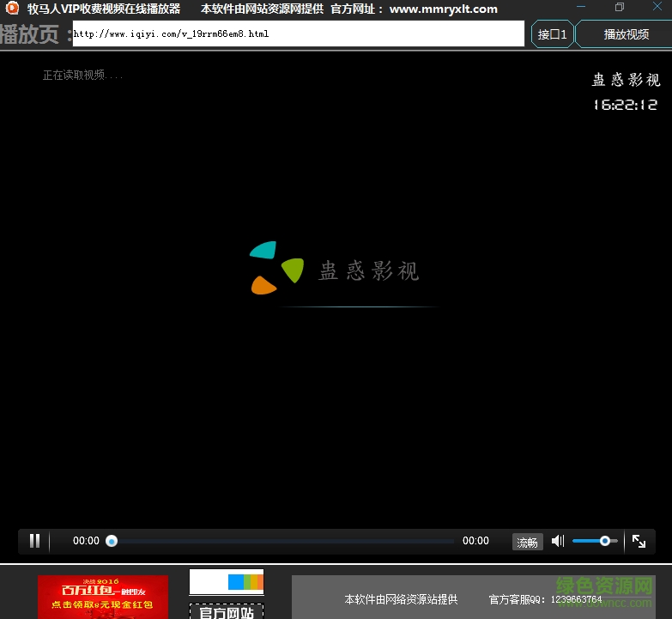672x619 pixels.
Task: Minimize the player window
Action: click(581, 7)
